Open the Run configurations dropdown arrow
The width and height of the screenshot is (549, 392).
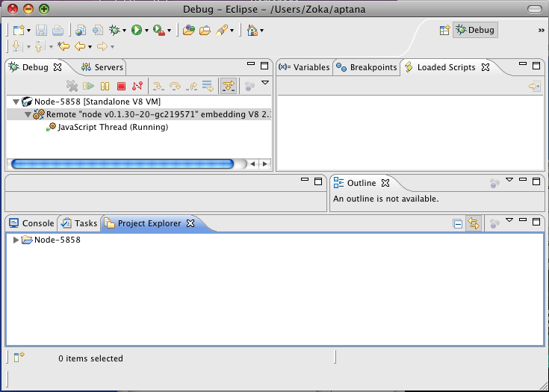(x=146, y=31)
